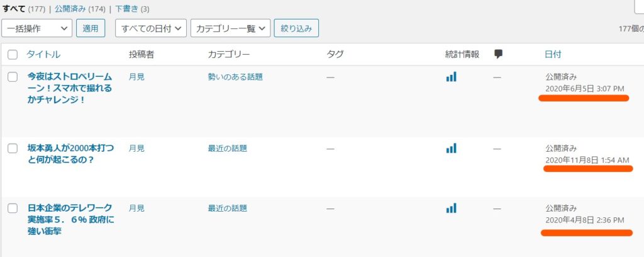Sort posts by the 日付 column header
644x257 pixels.
[x=553, y=54]
